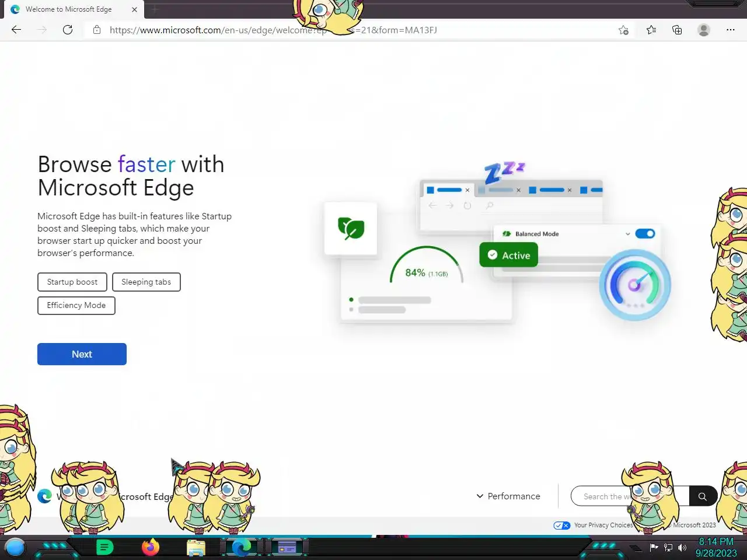Open the purple window taskbar button
This screenshot has width=747, height=560.
pyautogui.click(x=287, y=548)
